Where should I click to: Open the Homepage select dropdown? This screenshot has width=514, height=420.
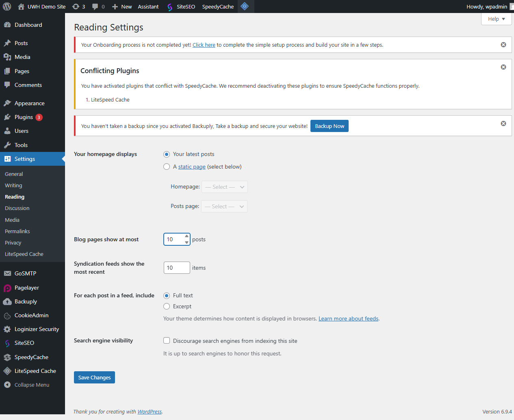[225, 187]
